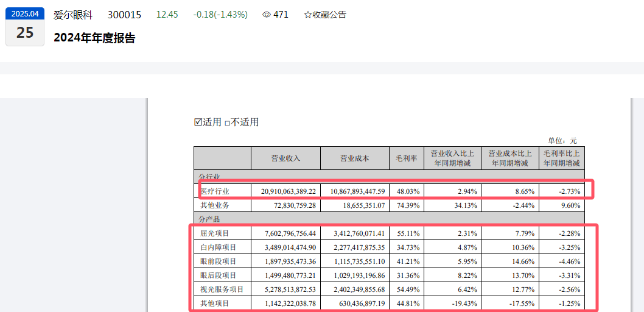Click cost value 10,867,893,447.59
Viewport: 644px width, 312px height.
click(357, 191)
